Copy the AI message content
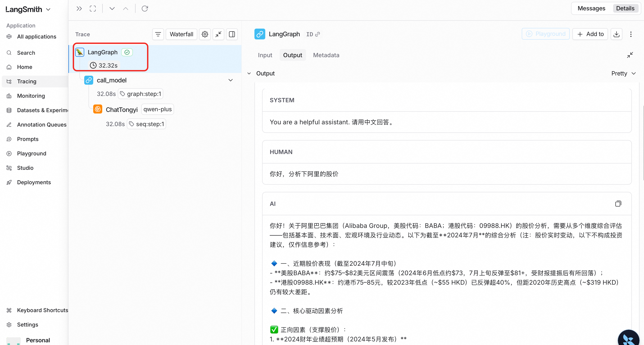644x345 pixels. click(x=618, y=204)
